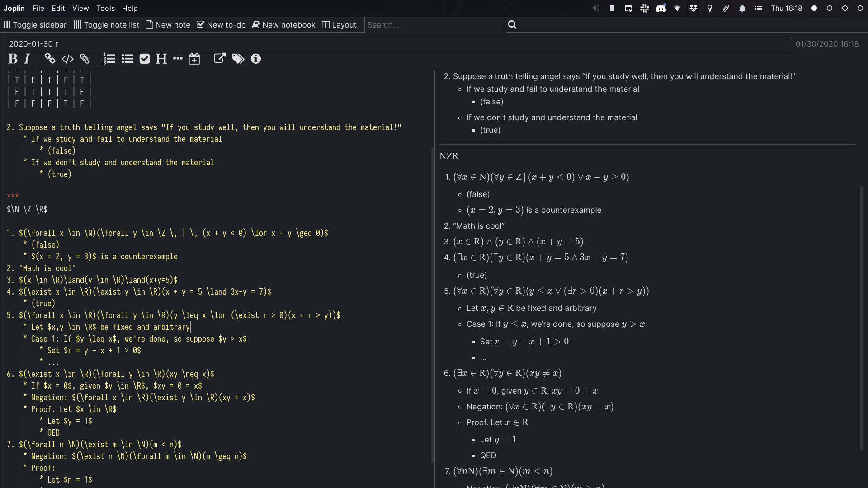Click the note title field '2020-01-30 r'
The height and width of the screenshot is (488, 868).
click(398, 44)
